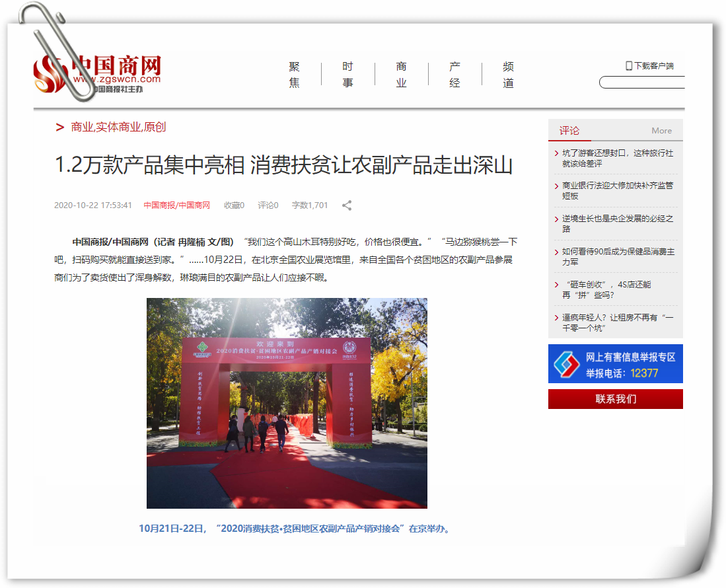Focus the search box in header
This screenshot has width=726, height=588.
click(641, 83)
